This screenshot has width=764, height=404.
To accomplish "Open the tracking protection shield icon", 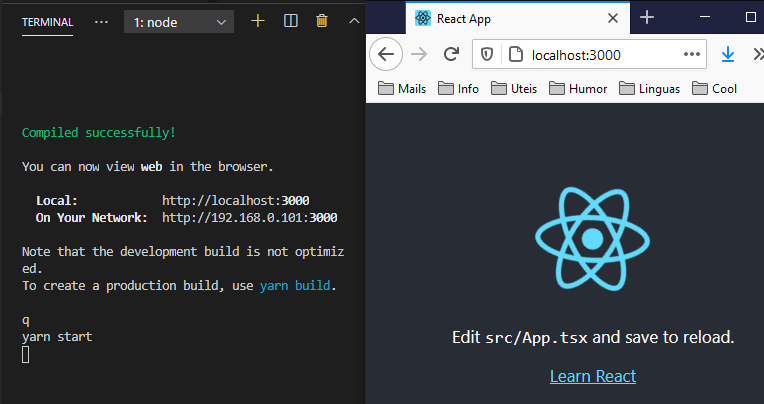I will coord(487,55).
